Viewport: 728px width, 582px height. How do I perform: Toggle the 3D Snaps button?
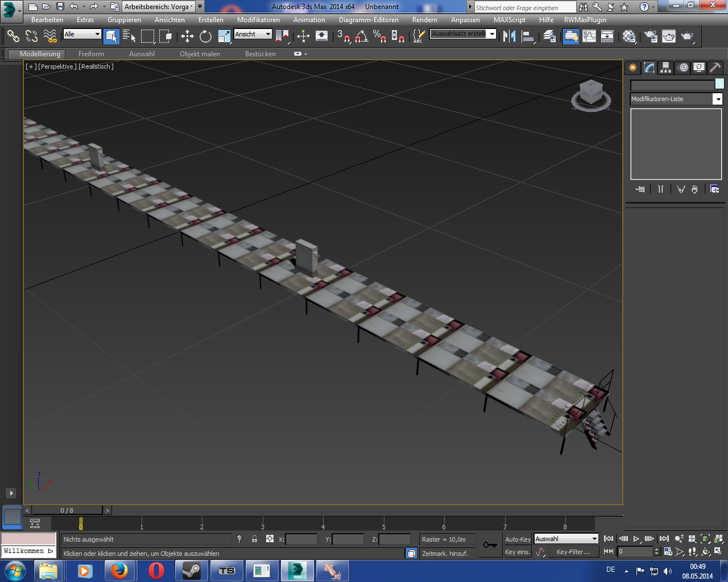pos(343,36)
